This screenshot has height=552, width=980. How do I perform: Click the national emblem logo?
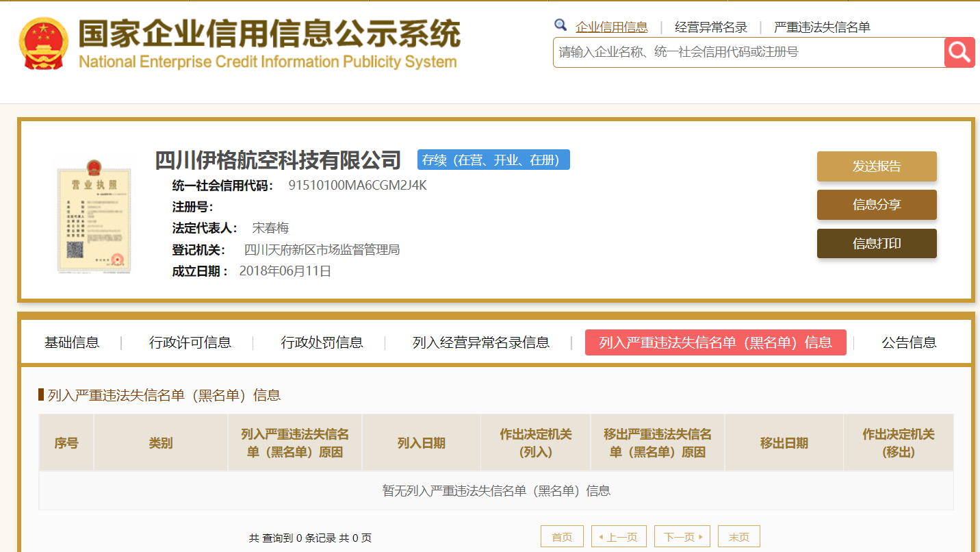tap(44, 44)
